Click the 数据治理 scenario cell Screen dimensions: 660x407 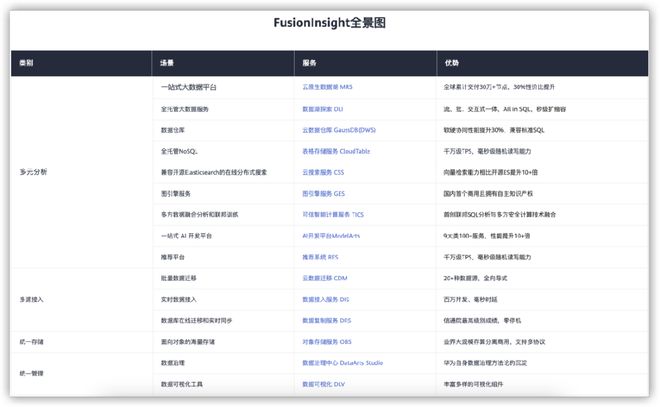tap(173, 363)
